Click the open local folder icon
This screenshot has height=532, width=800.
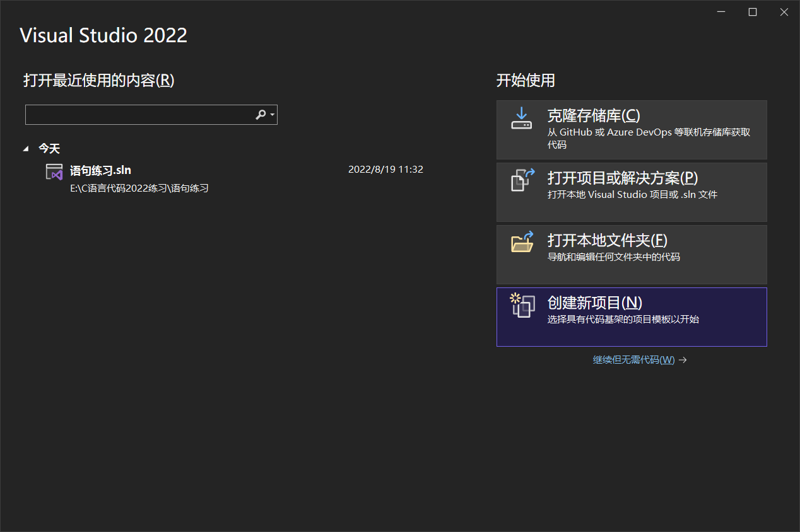click(522, 241)
